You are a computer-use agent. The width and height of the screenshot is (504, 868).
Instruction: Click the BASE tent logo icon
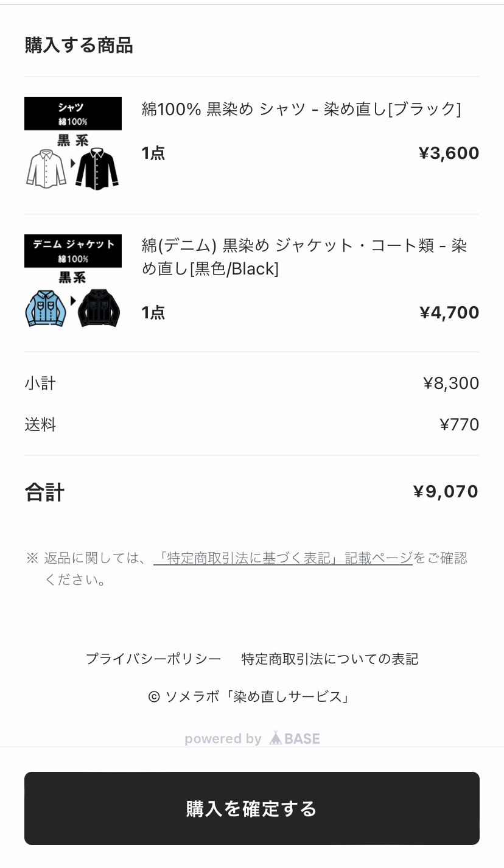[x=276, y=738]
